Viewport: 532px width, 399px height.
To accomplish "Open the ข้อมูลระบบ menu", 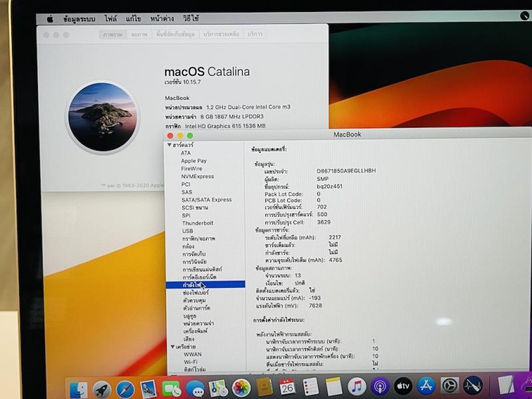I will (79, 19).
